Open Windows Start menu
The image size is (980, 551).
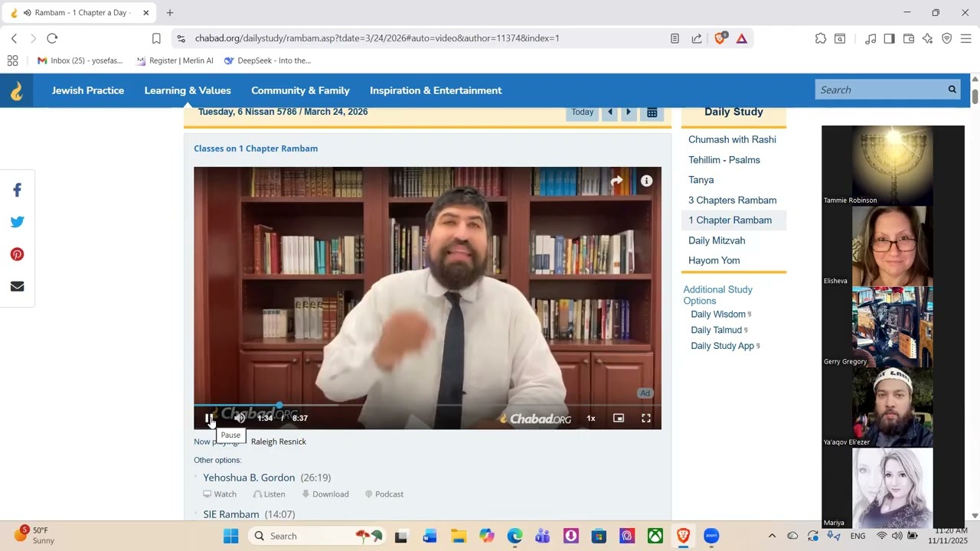[x=230, y=536]
